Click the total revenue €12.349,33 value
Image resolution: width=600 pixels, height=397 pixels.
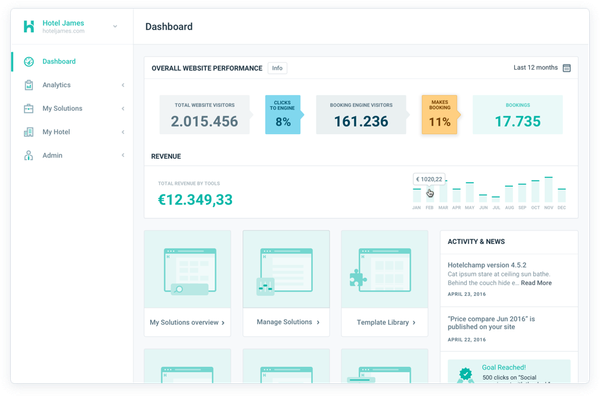[195, 200]
